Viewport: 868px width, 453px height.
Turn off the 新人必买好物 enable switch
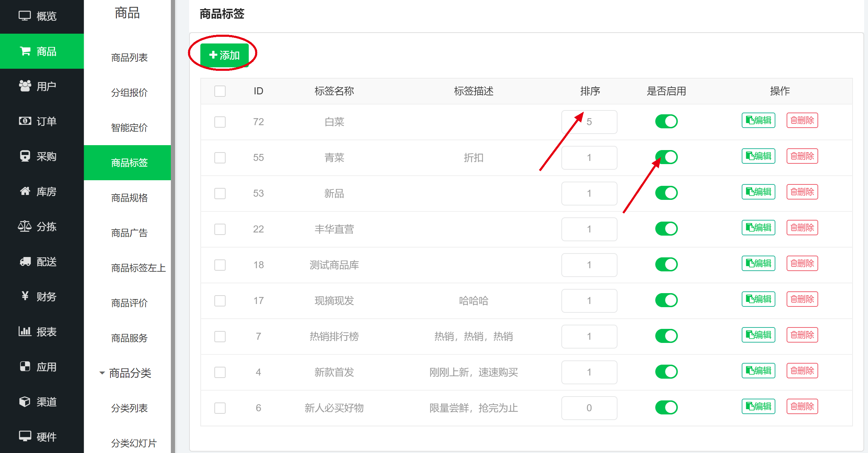666,408
